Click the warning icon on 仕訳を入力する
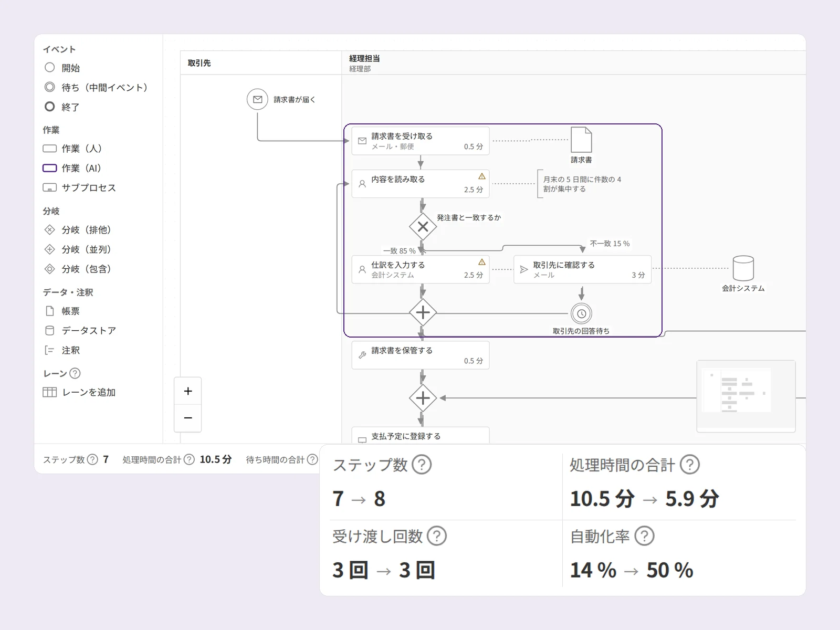 tap(482, 262)
